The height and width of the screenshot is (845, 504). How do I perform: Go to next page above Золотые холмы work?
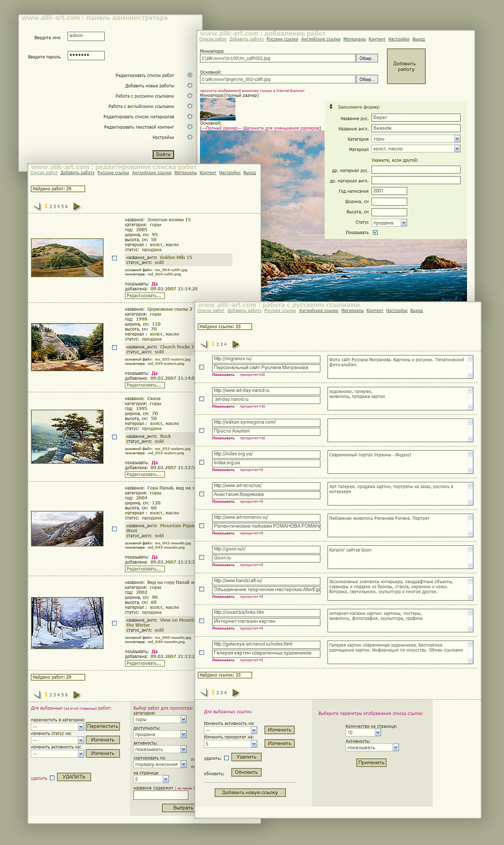(x=77, y=206)
